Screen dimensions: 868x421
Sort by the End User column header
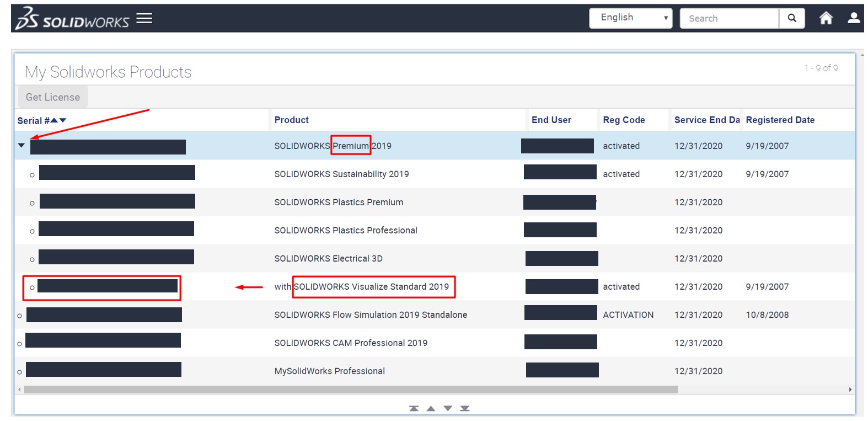(x=551, y=120)
